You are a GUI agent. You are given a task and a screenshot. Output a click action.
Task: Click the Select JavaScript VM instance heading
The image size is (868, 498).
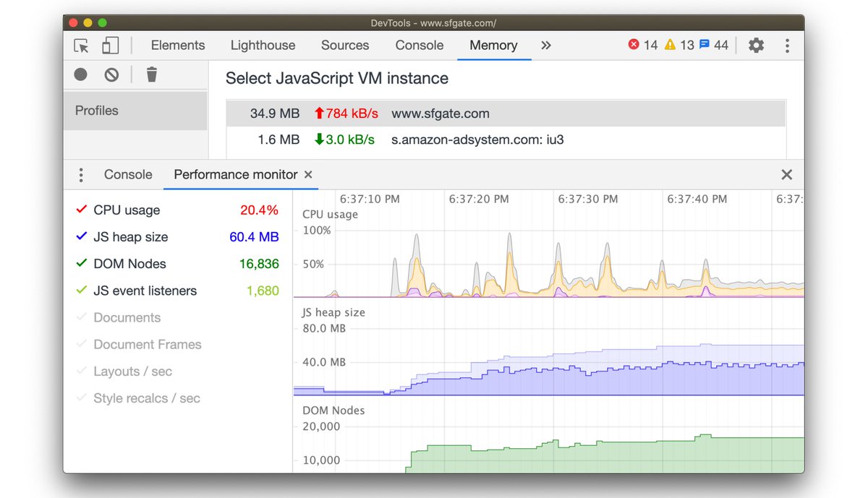point(337,78)
